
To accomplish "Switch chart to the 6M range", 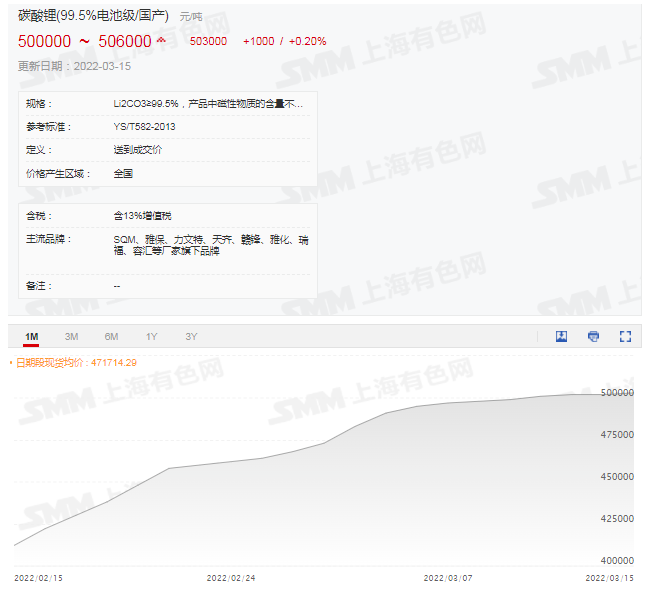I will (x=111, y=337).
